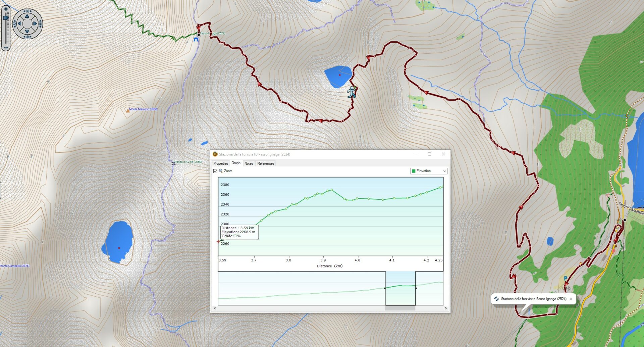Switch to the Properties tab

point(220,163)
